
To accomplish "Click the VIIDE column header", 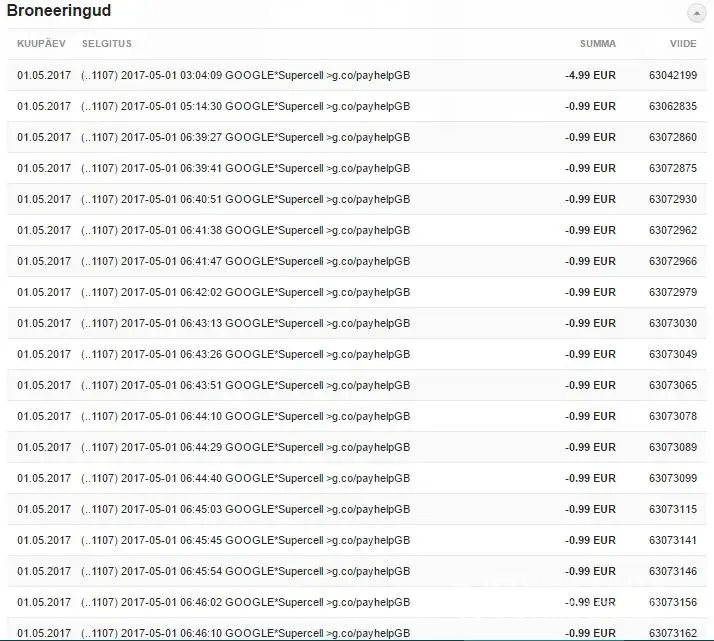I will (683, 44).
